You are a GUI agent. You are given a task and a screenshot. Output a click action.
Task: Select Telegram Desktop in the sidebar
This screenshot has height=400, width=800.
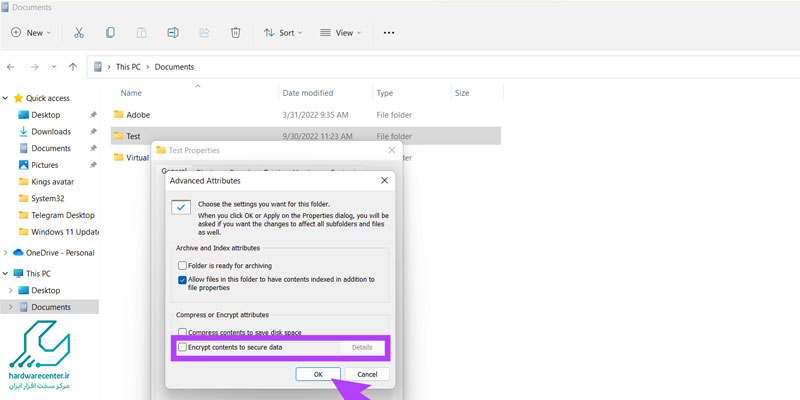pos(62,214)
